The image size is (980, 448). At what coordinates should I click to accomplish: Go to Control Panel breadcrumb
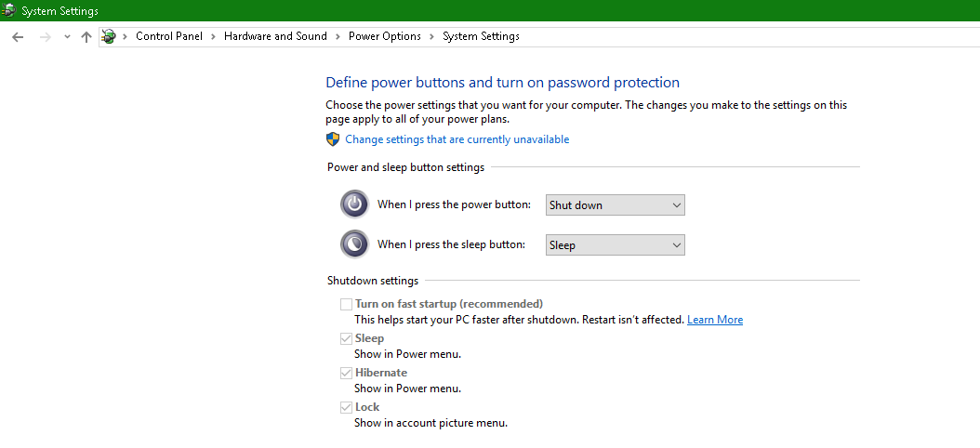169,36
